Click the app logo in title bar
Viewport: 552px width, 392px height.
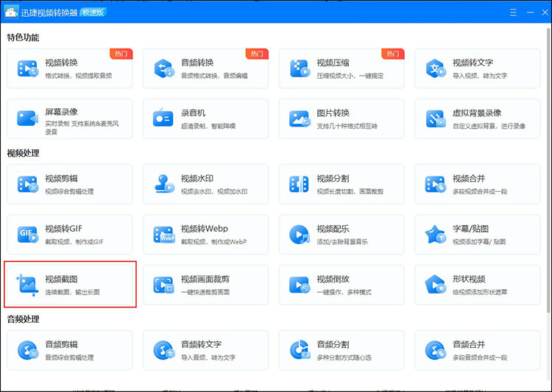10,12
